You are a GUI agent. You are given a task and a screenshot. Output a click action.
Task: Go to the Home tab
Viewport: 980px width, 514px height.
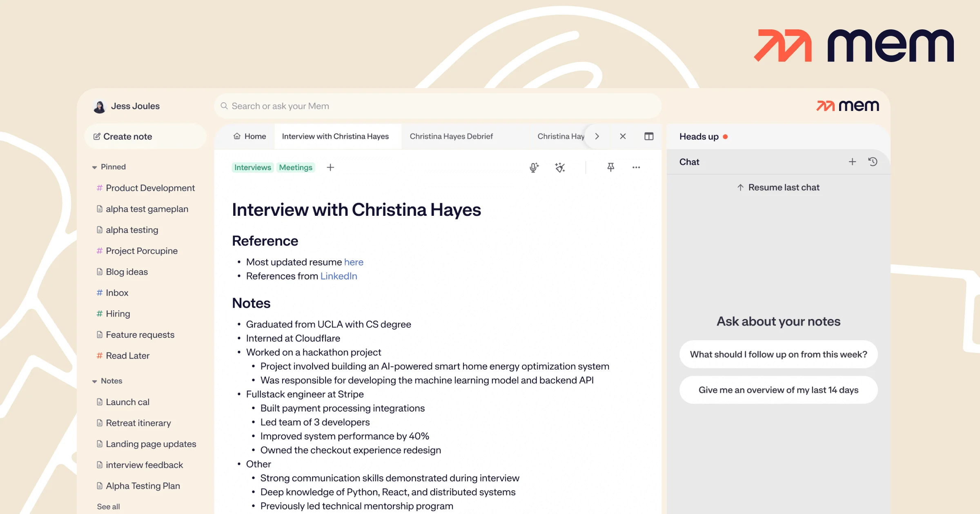point(249,136)
